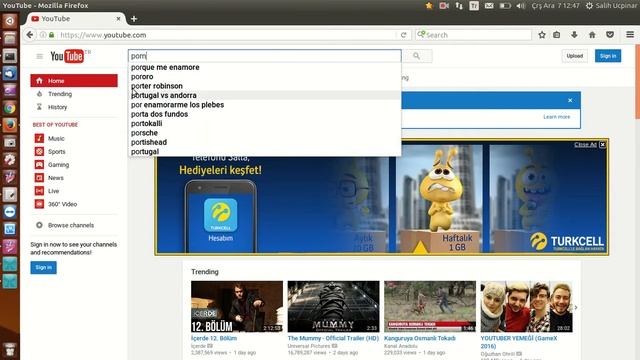
Task: Open the session menu for Salih Ucpinar
Action: point(612,6)
